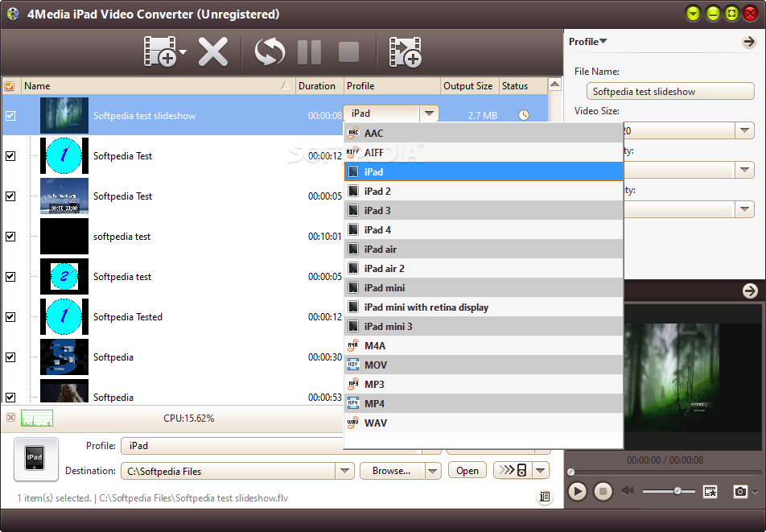Expand the second settings dropdown in Profile panel
The width and height of the screenshot is (766, 532).
pyautogui.click(x=744, y=170)
